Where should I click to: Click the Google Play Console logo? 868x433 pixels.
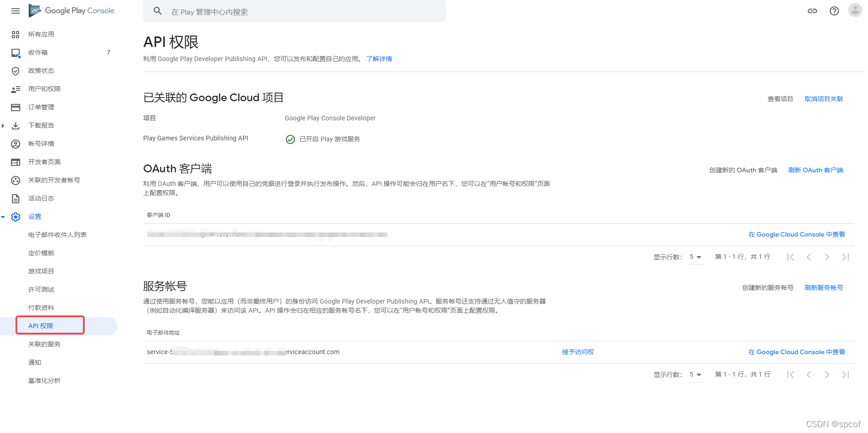point(72,10)
